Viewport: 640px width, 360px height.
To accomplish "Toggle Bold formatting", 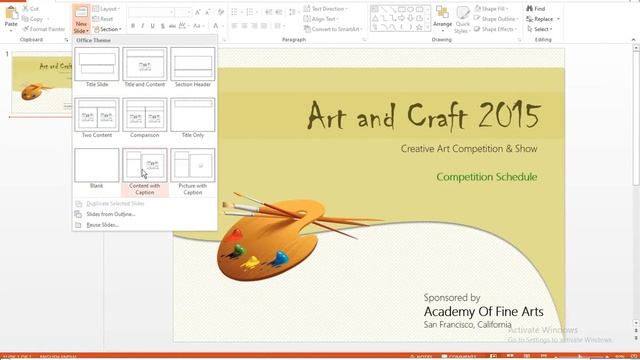I will point(133,26).
